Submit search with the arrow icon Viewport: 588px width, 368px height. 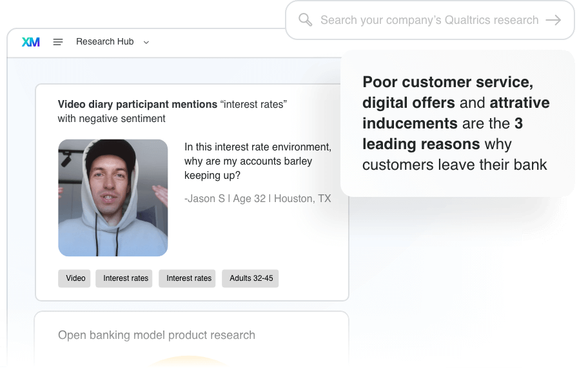click(x=553, y=20)
